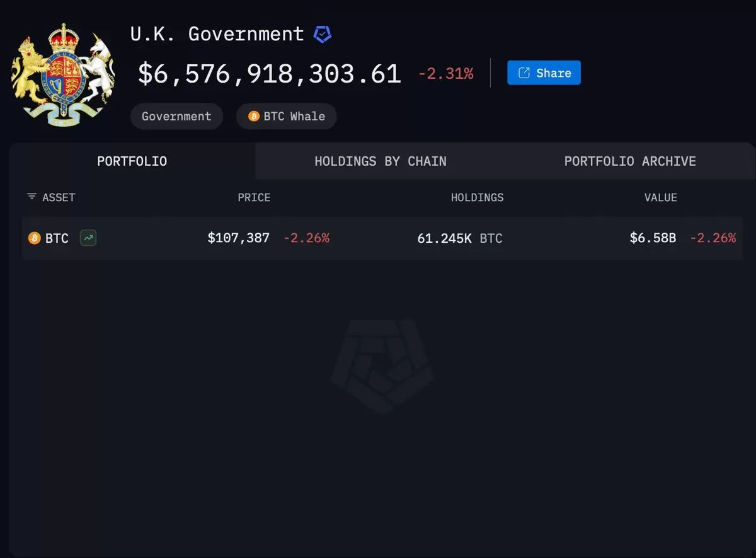Click the U.K. Government entity title

[217, 34]
